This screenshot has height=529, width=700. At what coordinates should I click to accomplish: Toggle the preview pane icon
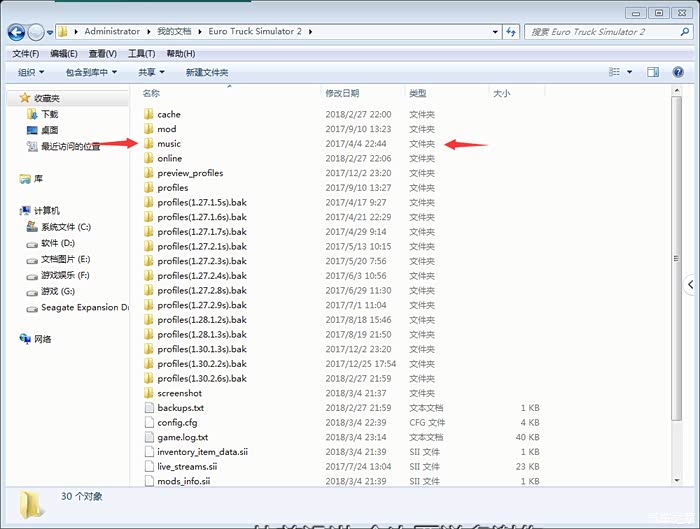[653, 72]
